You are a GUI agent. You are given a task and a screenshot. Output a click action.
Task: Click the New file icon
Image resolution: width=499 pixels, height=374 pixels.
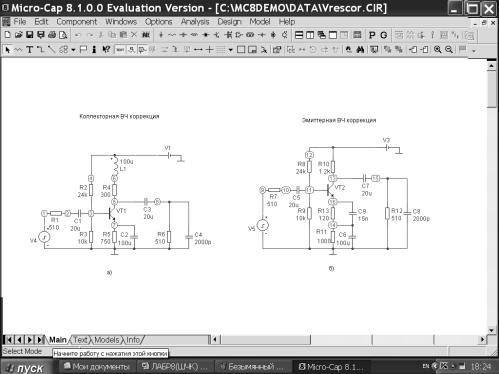coord(8,35)
